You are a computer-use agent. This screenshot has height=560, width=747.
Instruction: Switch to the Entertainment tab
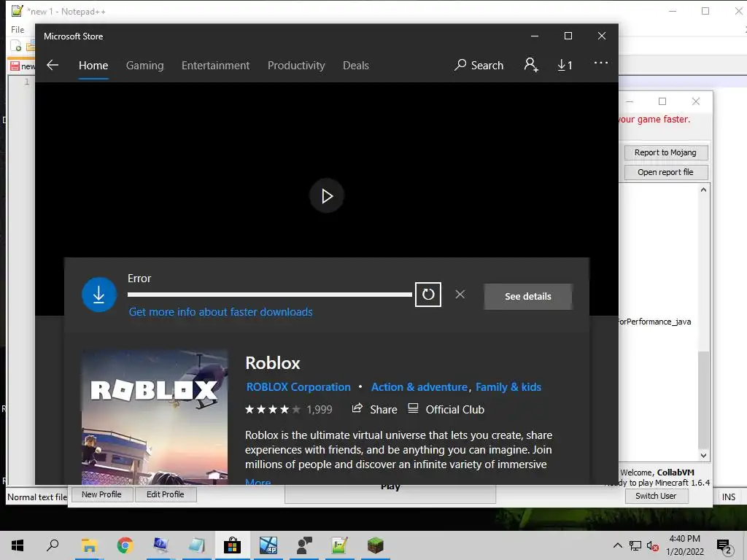(x=215, y=65)
